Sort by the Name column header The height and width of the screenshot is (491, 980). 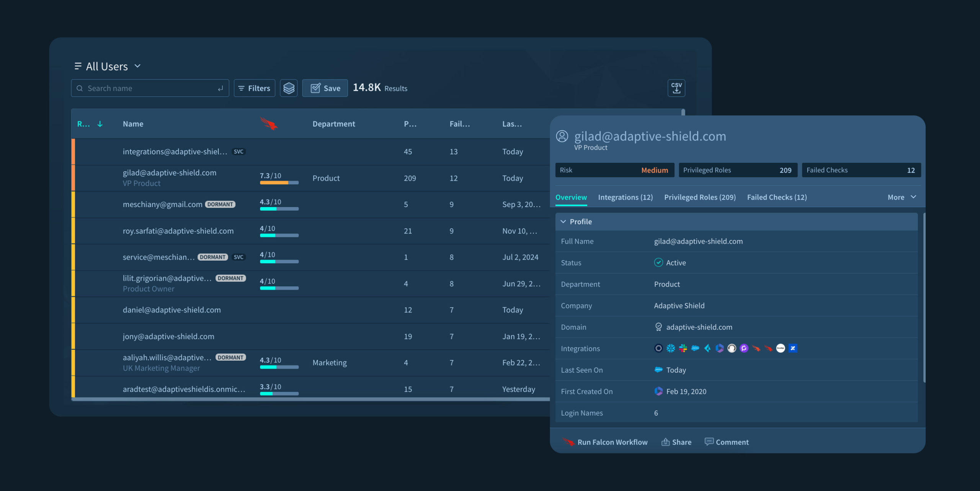133,124
